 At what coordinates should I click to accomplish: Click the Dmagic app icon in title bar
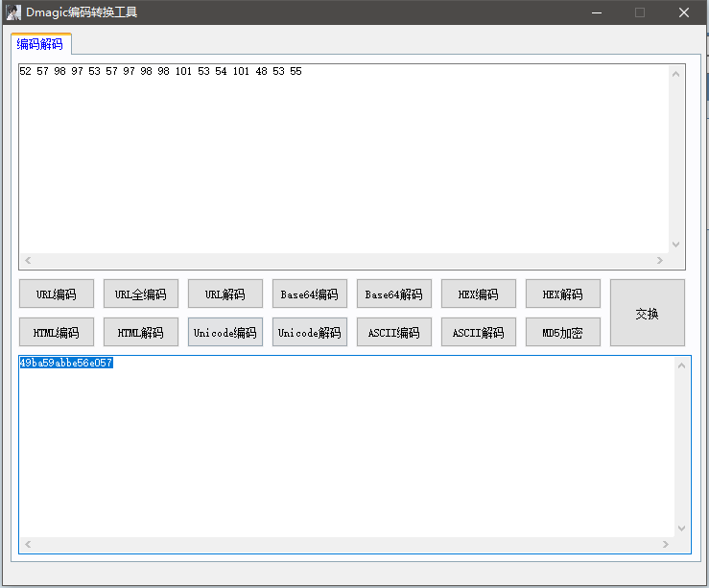tap(13, 12)
